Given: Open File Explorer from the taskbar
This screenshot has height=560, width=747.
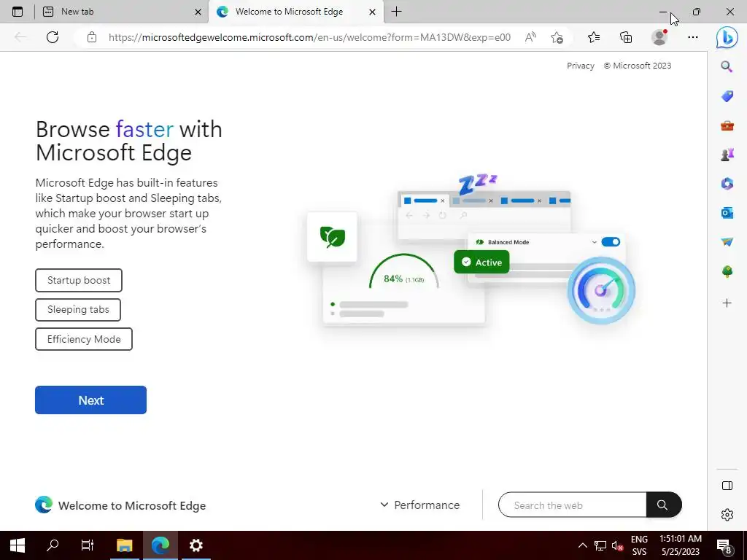Looking at the screenshot, I should [124, 545].
